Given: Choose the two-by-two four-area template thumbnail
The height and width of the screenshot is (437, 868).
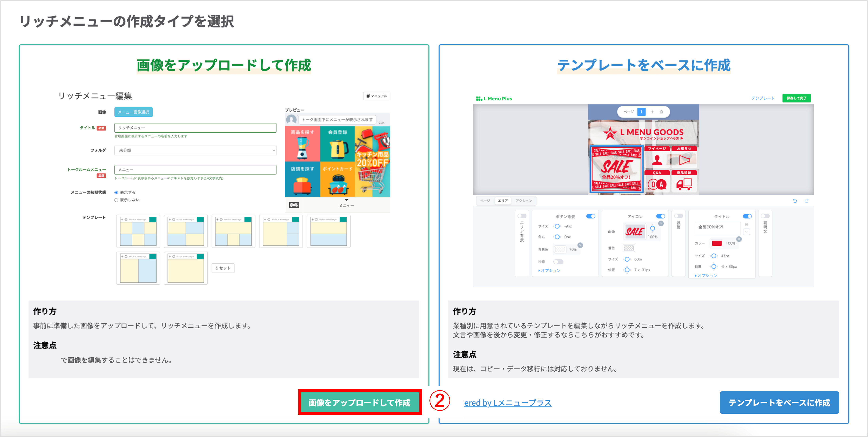Looking at the screenshot, I should [x=186, y=231].
